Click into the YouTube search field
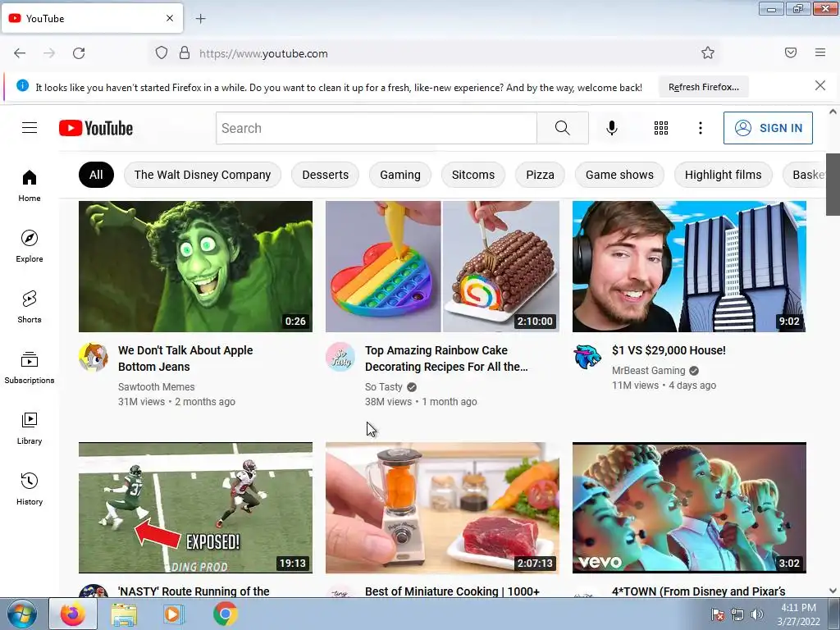840x630 pixels. click(x=376, y=128)
